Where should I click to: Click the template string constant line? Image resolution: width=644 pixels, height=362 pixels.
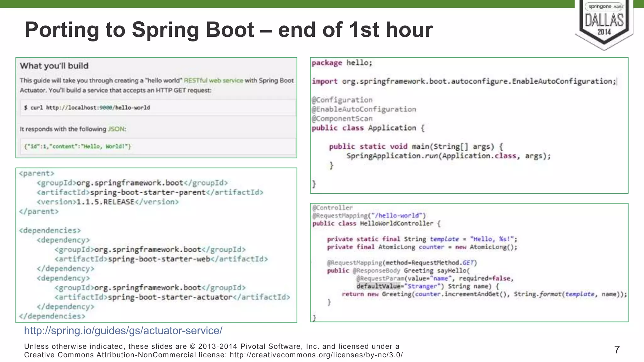(x=422, y=239)
